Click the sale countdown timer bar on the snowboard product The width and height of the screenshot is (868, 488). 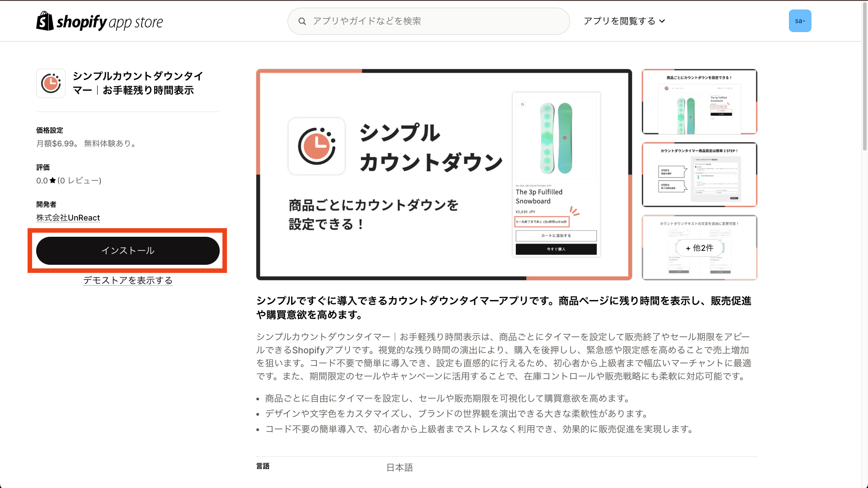[542, 221]
